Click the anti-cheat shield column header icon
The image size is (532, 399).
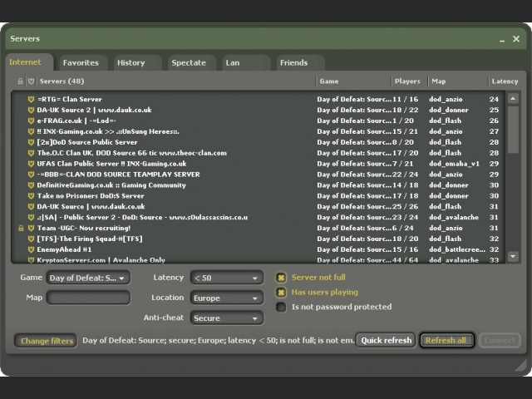32,81
